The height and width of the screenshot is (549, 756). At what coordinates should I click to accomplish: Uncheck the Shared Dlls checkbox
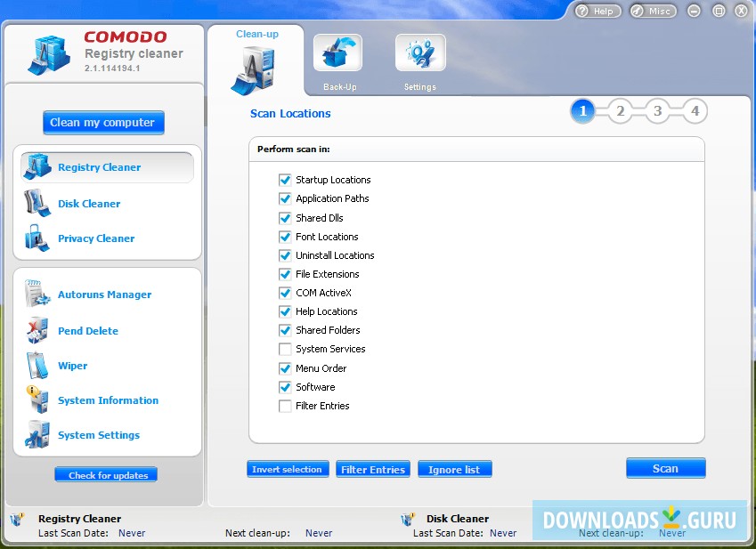coord(285,218)
